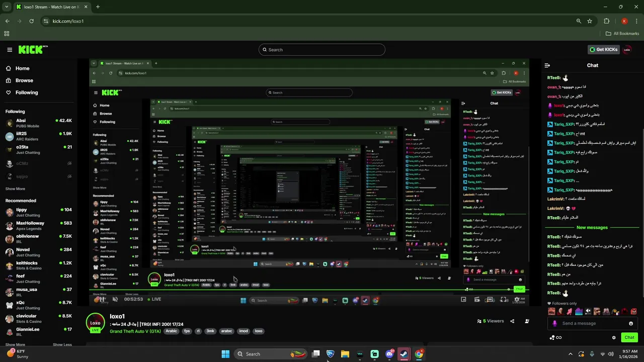
Task: Open Chrome extensions puzzle icon
Action: click(606, 21)
